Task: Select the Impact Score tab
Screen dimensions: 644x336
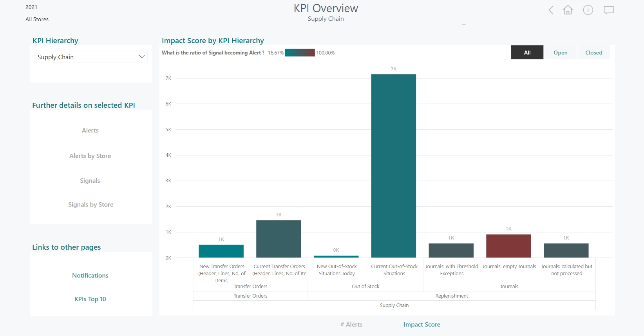Action: click(421, 325)
